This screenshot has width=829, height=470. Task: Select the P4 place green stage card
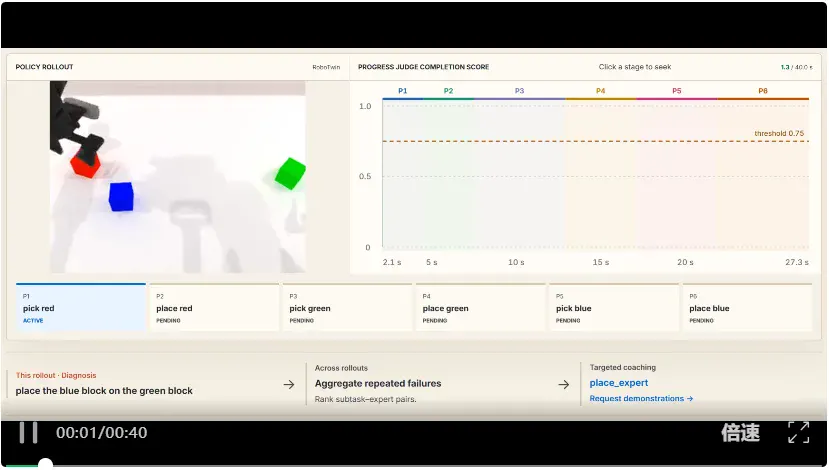[x=481, y=308]
